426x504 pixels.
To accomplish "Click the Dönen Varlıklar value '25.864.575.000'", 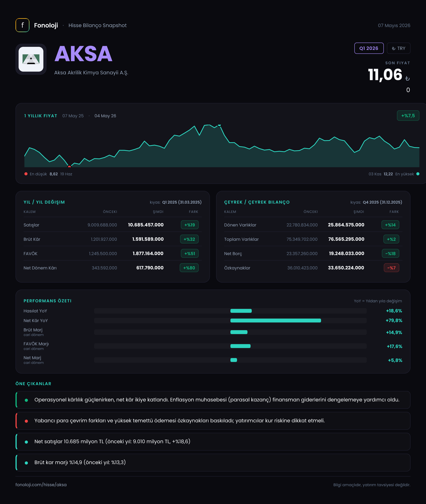I will click(346, 225).
